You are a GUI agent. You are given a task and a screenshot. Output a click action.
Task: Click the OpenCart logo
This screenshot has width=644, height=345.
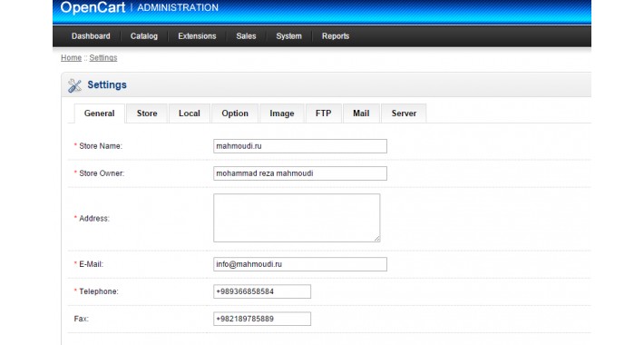coord(93,7)
